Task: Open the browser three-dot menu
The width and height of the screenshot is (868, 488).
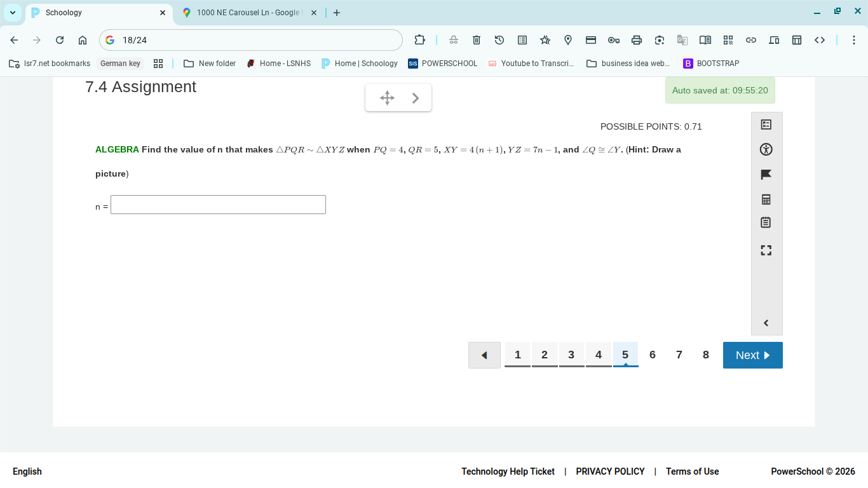Action: pos(854,39)
